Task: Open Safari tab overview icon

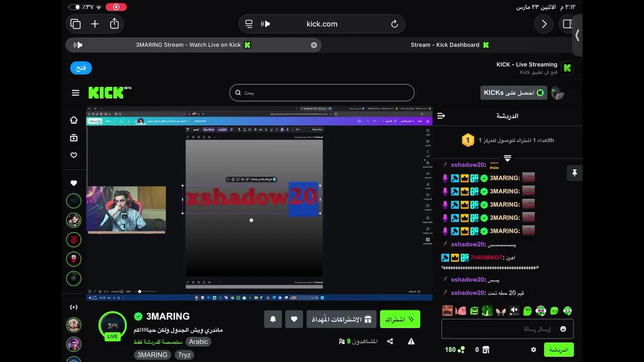Action: point(75,24)
